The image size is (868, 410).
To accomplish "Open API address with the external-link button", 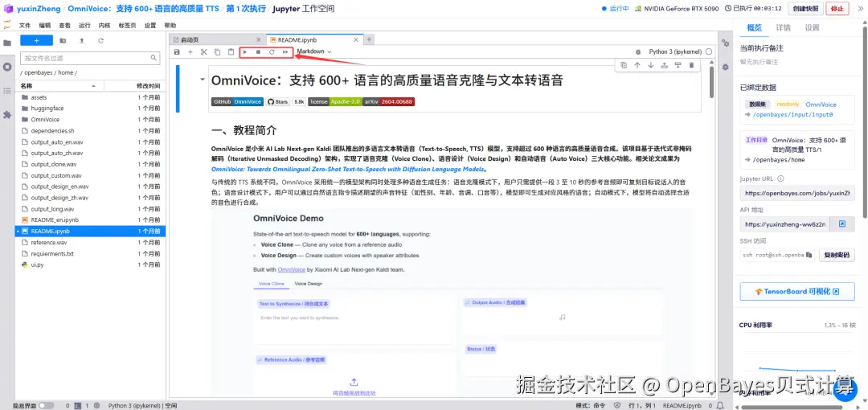I will tap(842, 224).
